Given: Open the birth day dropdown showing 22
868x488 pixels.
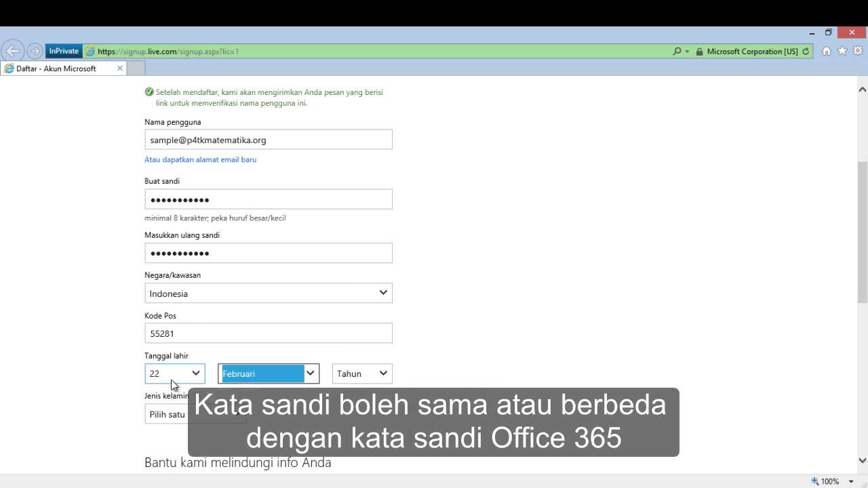Looking at the screenshot, I should coord(175,373).
